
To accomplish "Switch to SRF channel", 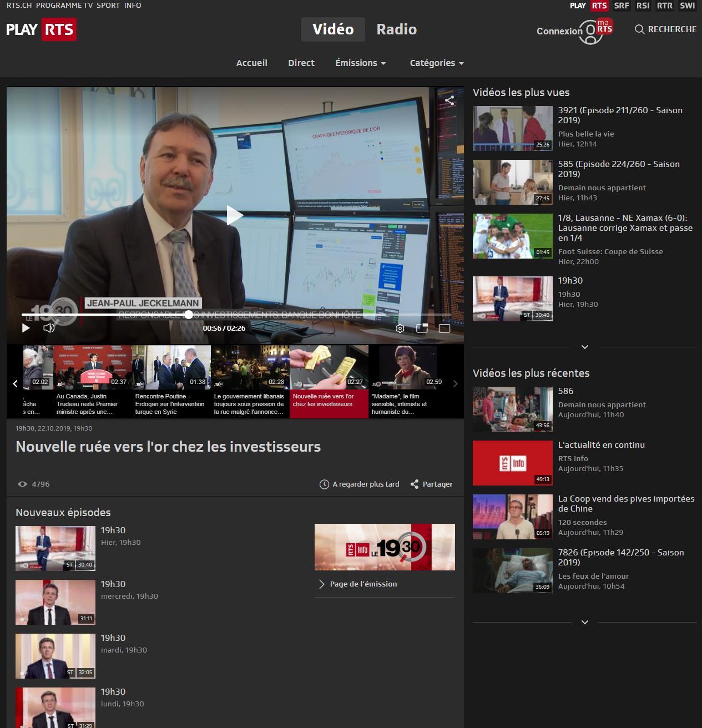I will pos(622,6).
